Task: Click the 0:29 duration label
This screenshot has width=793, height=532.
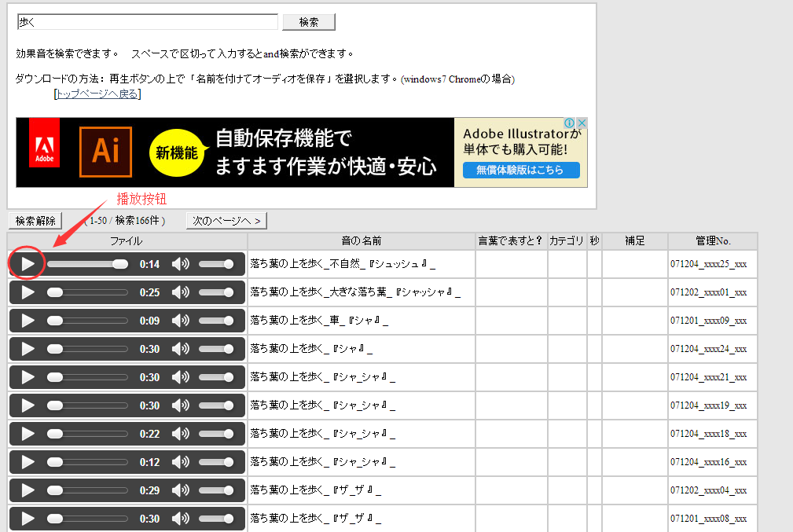Action: click(149, 490)
